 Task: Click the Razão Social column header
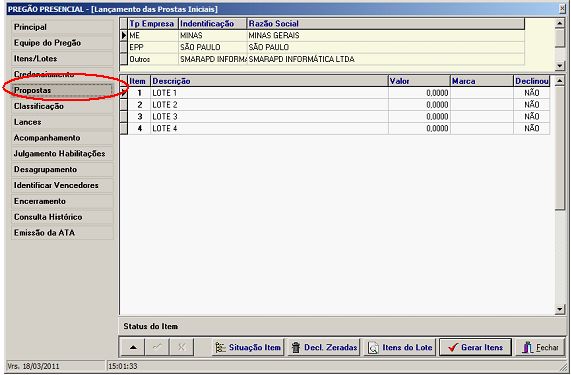click(386, 24)
